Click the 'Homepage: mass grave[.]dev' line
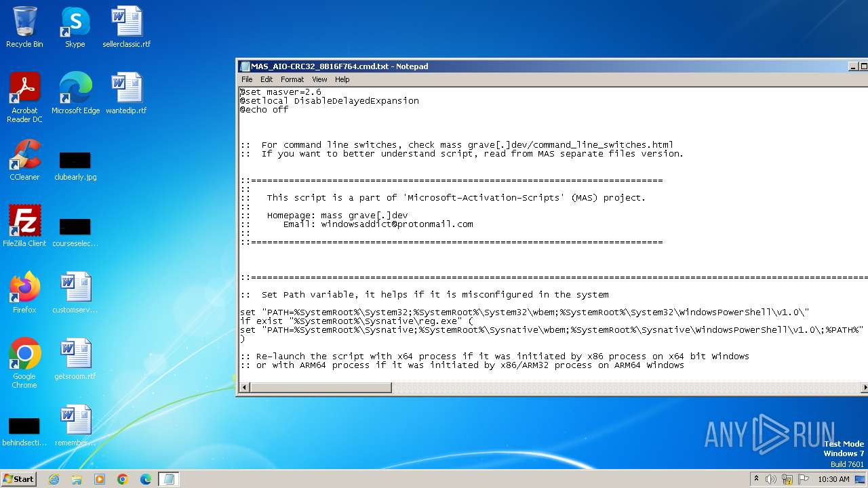868x488 pixels. pyautogui.click(x=324, y=215)
